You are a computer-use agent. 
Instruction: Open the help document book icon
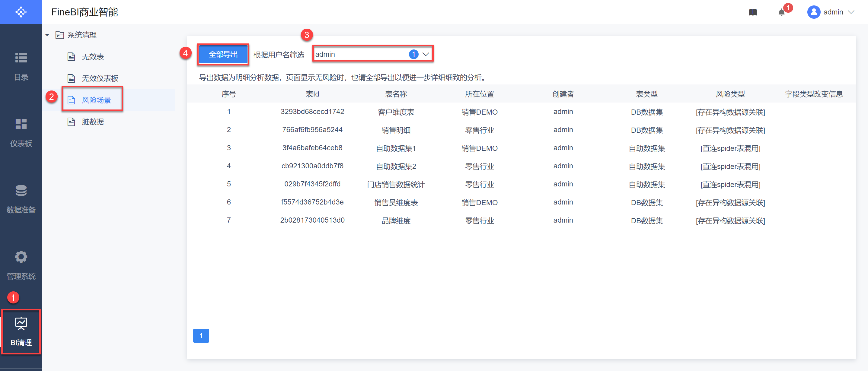coord(753,12)
